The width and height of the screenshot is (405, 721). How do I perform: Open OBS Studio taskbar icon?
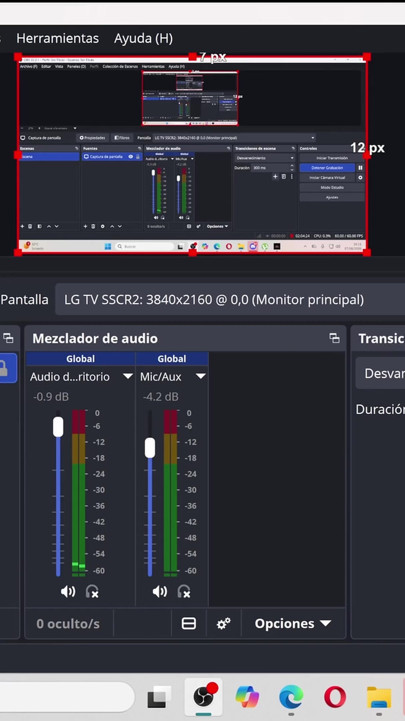pyautogui.click(x=204, y=697)
